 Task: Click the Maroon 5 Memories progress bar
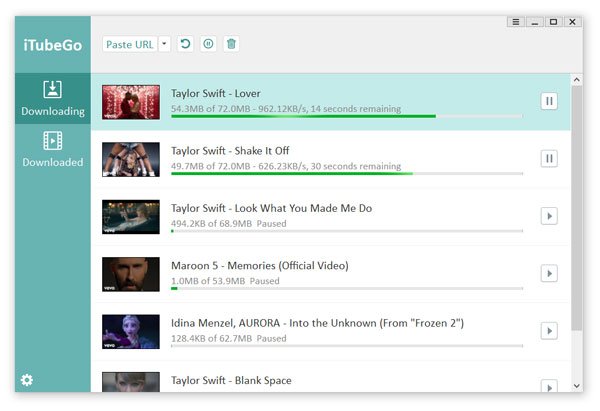click(347, 288)
